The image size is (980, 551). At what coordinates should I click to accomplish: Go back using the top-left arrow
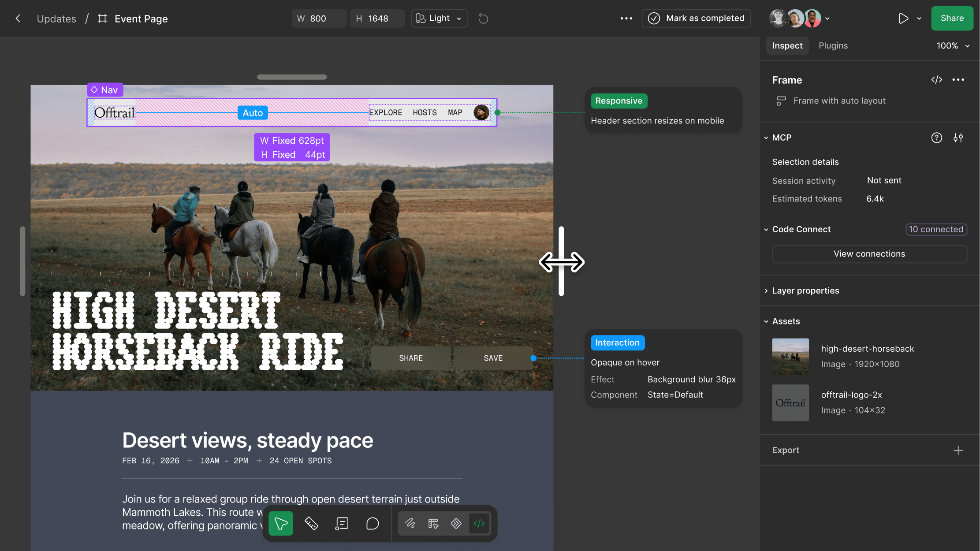(18, 19)
